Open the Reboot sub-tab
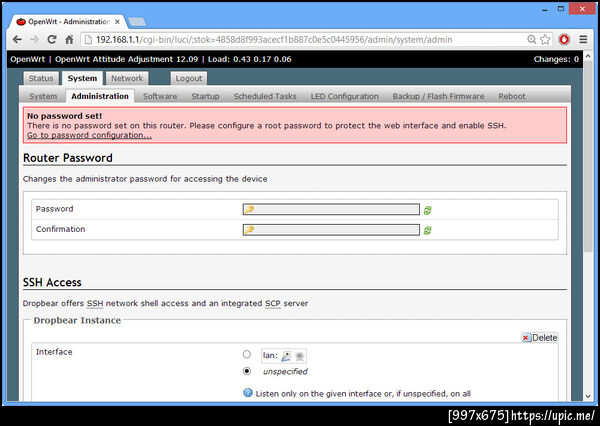600x426 pixels. (x=512, y=96)
